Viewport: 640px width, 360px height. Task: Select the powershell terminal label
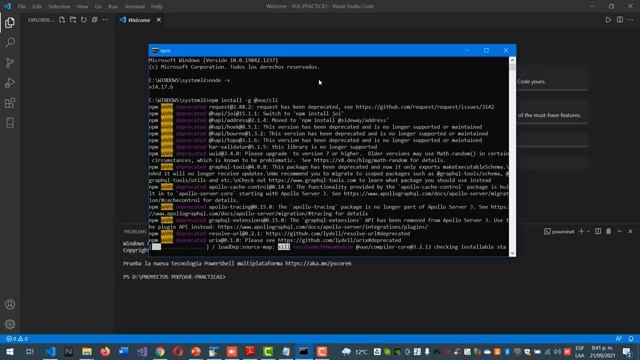[x=559, y=231]
